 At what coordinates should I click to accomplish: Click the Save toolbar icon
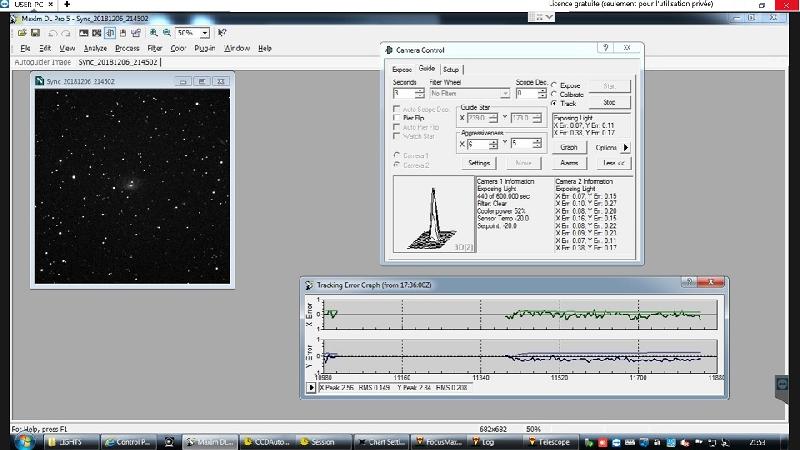click(x=37, y=33)
